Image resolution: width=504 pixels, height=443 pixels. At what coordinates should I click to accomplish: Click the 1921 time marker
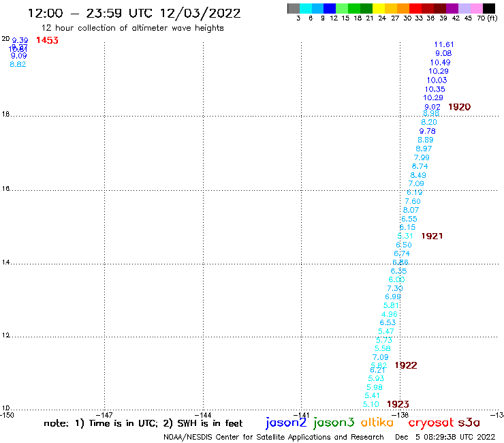[x=432, y=236]
